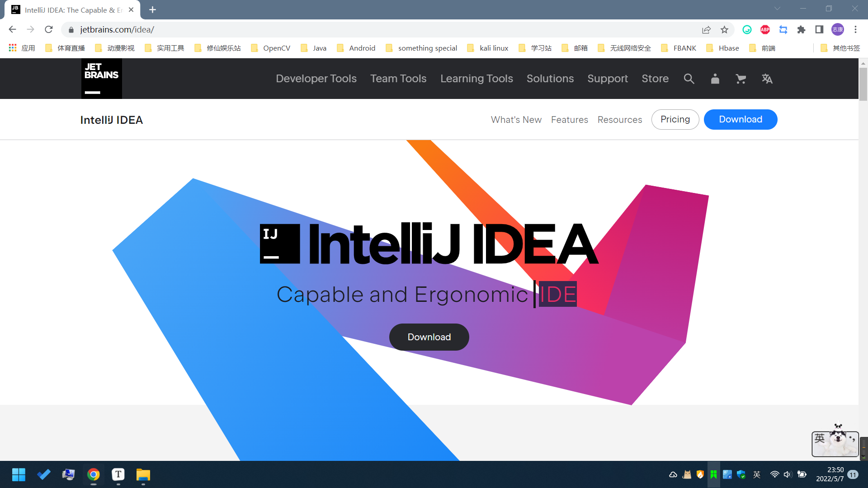
Task: Open the FBANK bookmark folder
Action: [679, 48]
